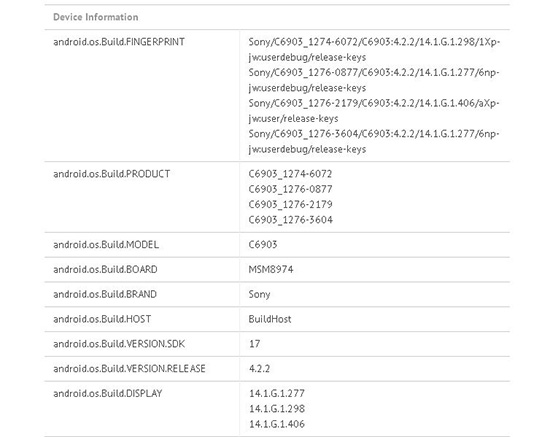Select the android.os.Build.PRODUCT label
Image resolution: width=550 pixels, height=437 pixels.
tap(112, 174)
